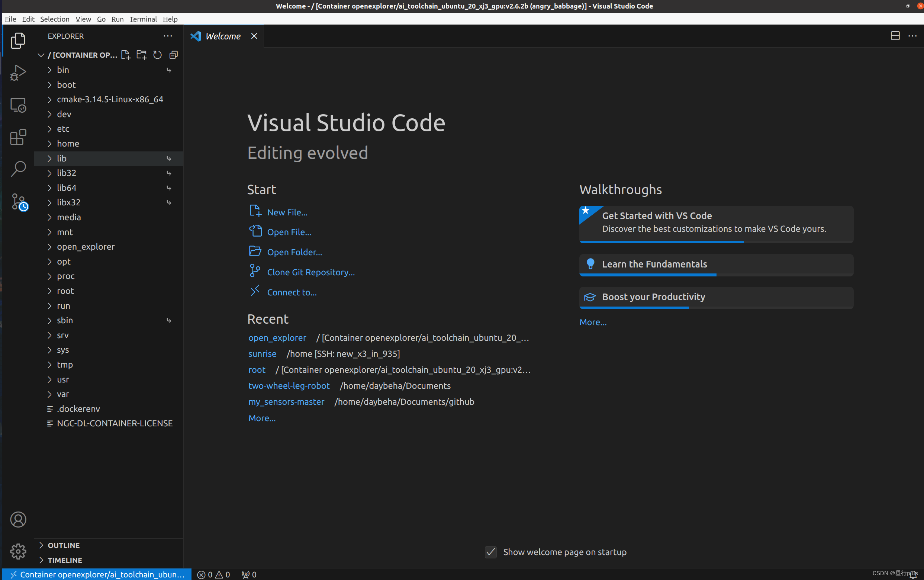Screen dimensions: 924x580
Task: Select the Welcome tab
Action: pos(223,36)
